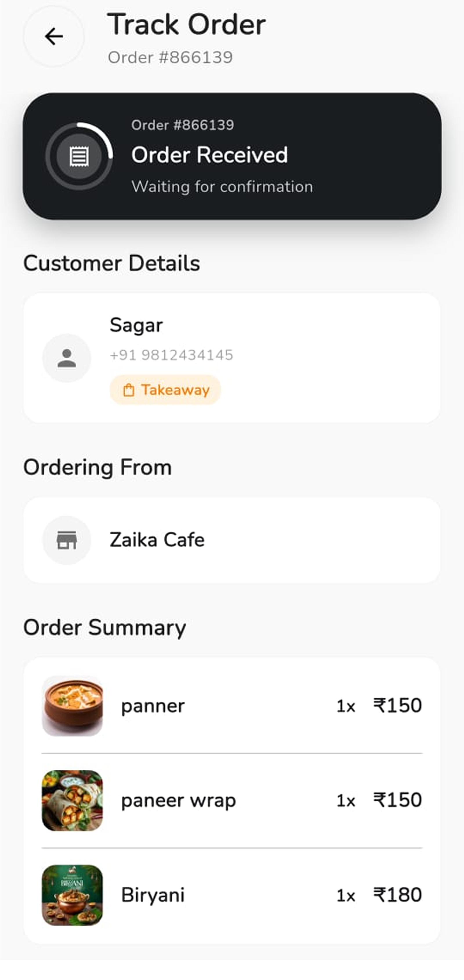
Task: Open the paneer wrap thumbnail image
Action: (72, 801)
